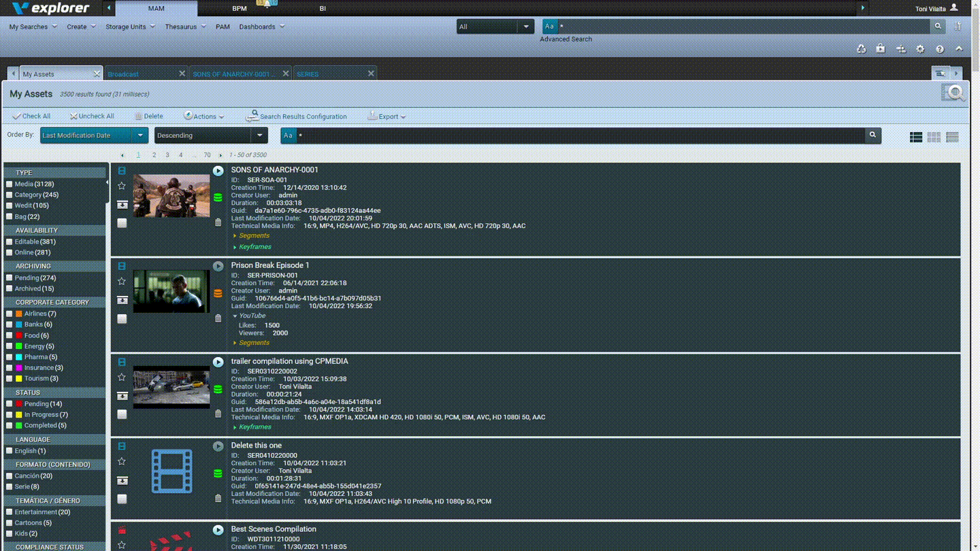This screenshot has height=551, width=980.
Task: Open the workflow signpost icon in toolbar
Action: coord(900,49)
